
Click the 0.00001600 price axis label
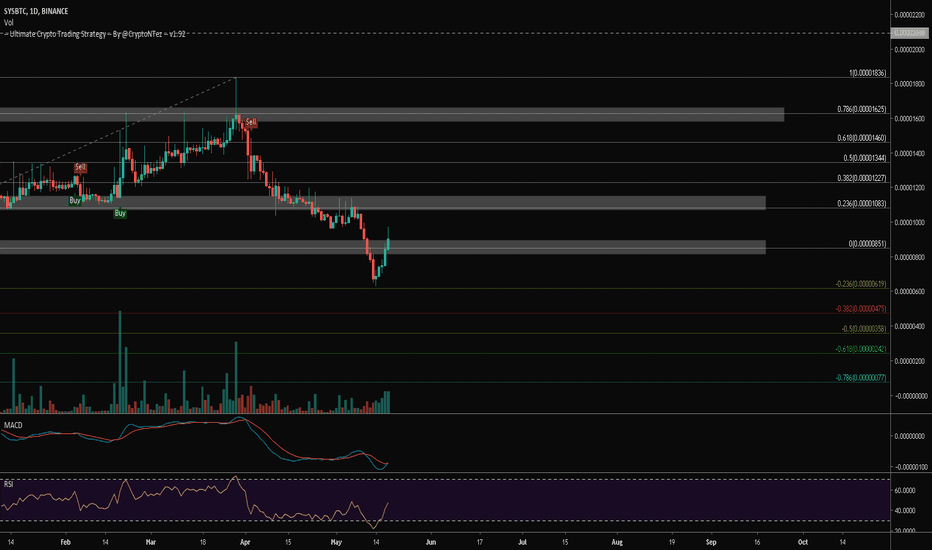(910, 119)
